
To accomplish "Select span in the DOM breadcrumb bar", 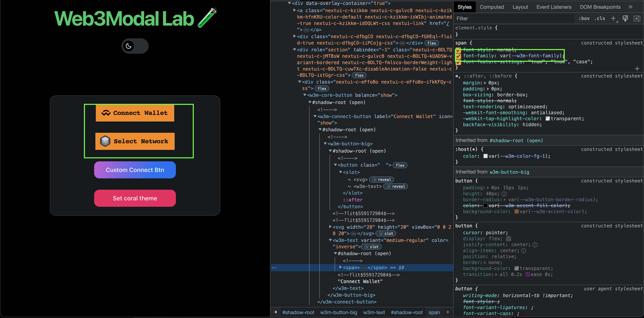I will (x=434, y=312).
